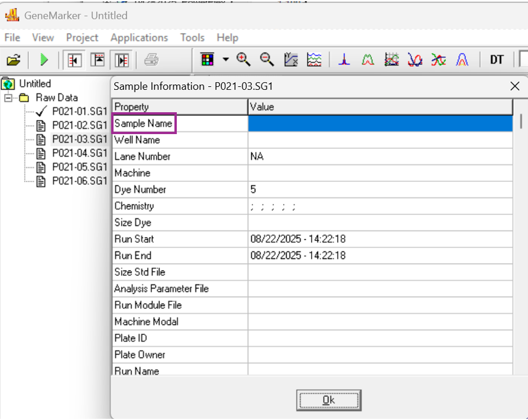Click the Ok button

click(329, 400)
